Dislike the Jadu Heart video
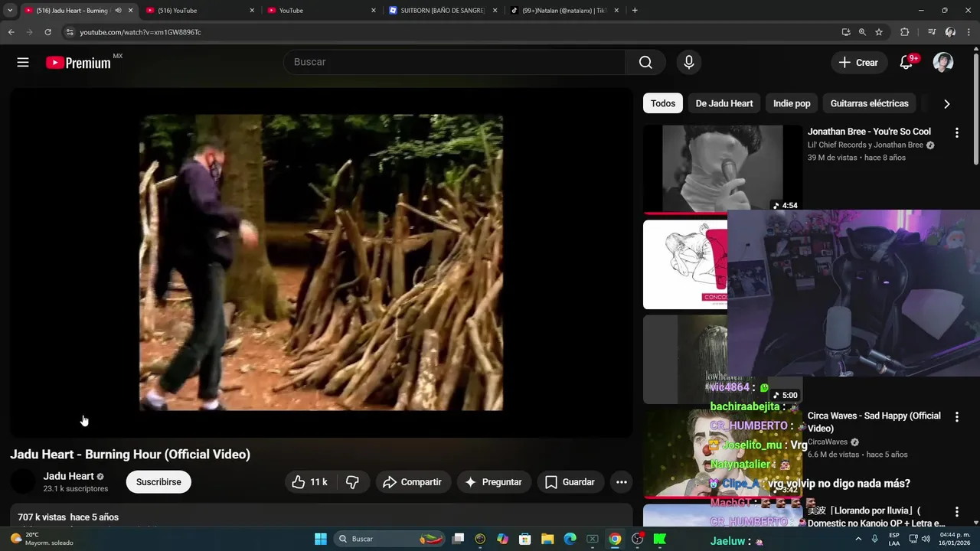This screenshot has width=980, height=551. [352, 482]
